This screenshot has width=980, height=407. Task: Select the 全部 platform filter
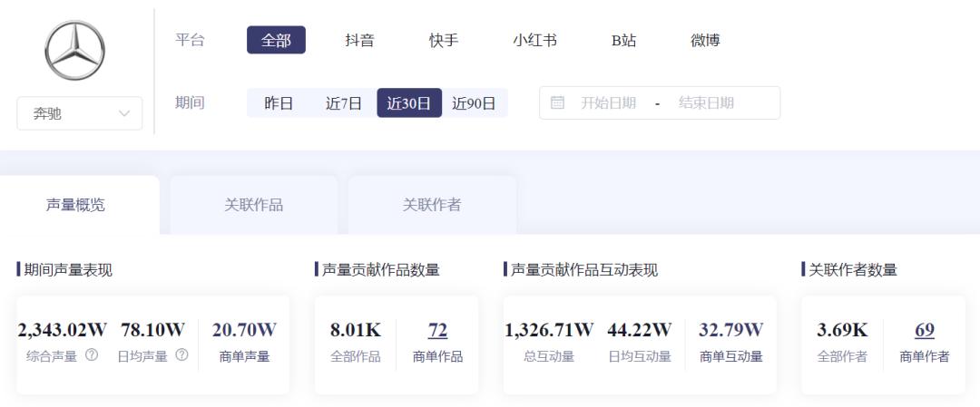(x=276, y=40)
